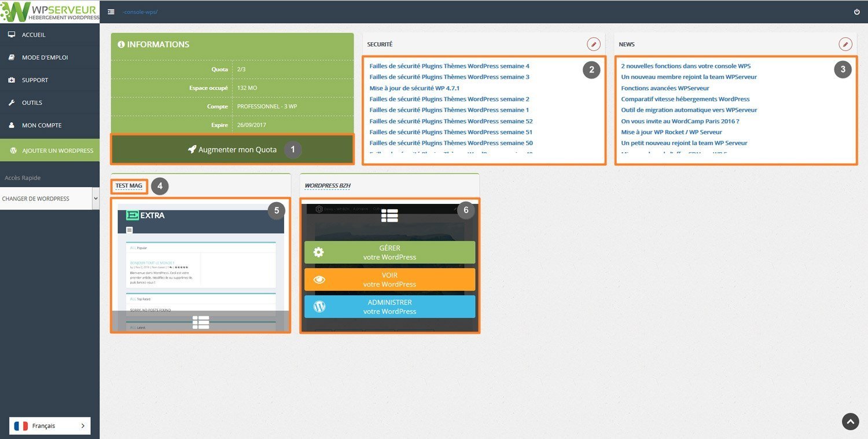868x439 pixels.
Task: Click the WORDPRESS BZH site title
Action: click(x=328, y=186)
